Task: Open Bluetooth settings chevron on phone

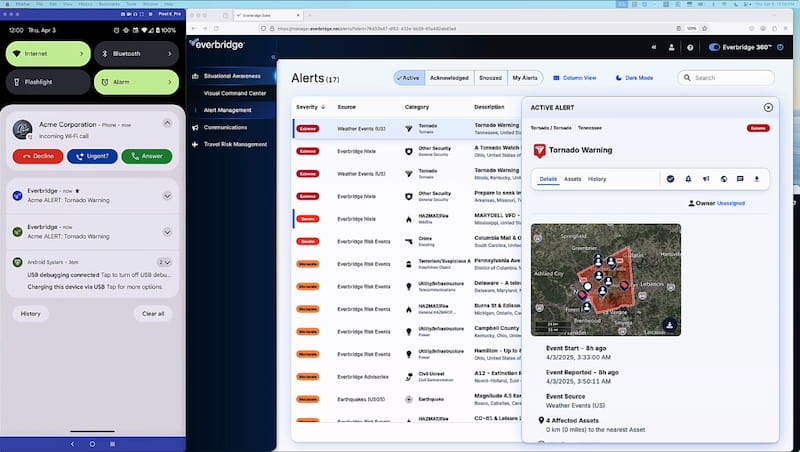Action: [x=170, y=54]
